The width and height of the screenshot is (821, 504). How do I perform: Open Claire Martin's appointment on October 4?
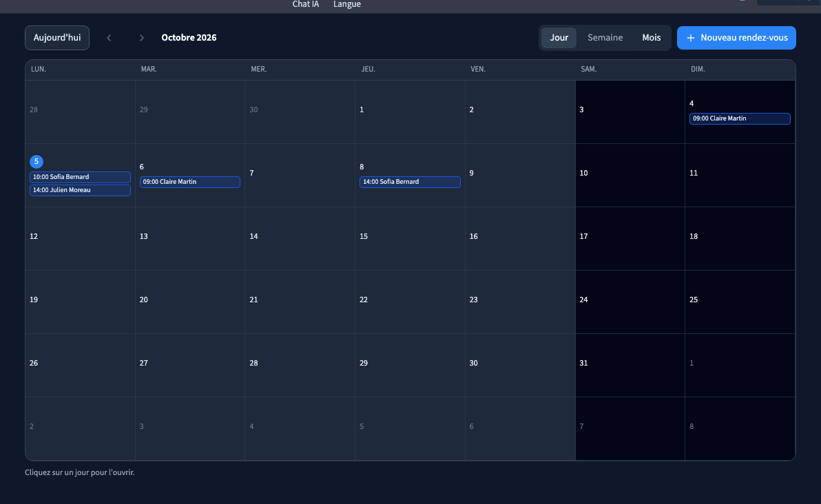740,118
